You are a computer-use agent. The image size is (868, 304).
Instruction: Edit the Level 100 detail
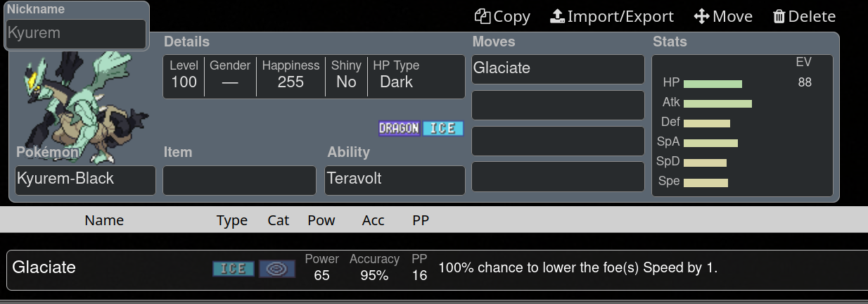point(184,75)
